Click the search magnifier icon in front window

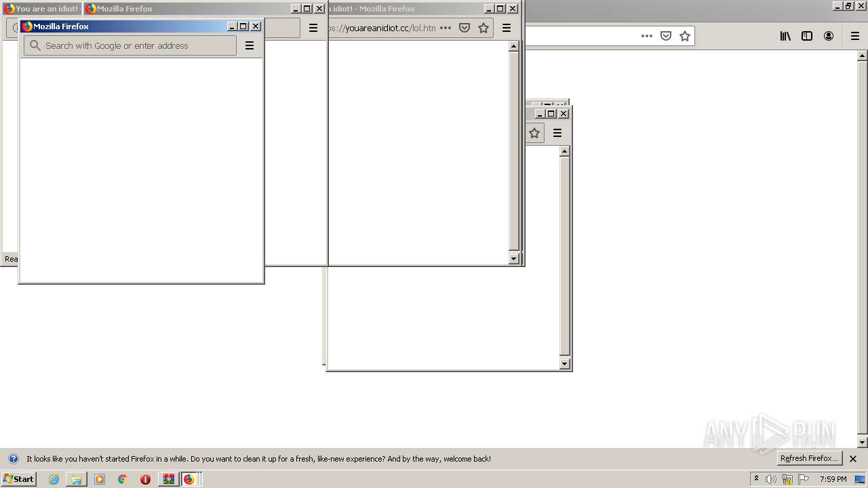point(35,45)
